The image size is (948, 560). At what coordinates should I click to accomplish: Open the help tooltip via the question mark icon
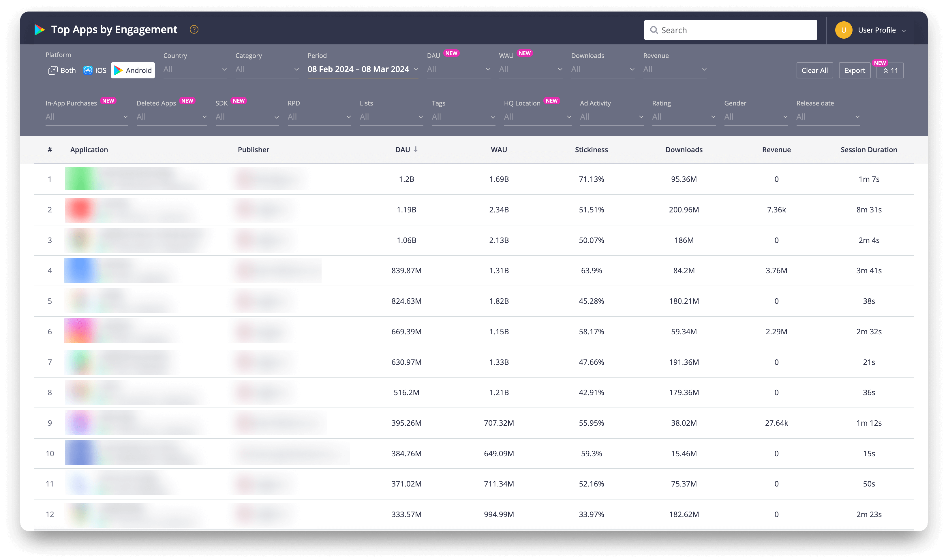pos(194,29)
